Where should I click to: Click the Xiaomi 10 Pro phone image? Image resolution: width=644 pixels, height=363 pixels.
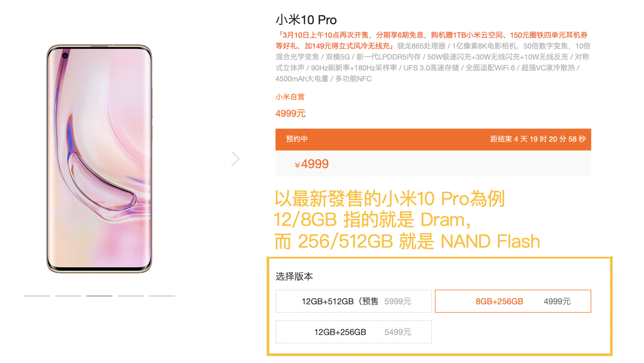99,159
